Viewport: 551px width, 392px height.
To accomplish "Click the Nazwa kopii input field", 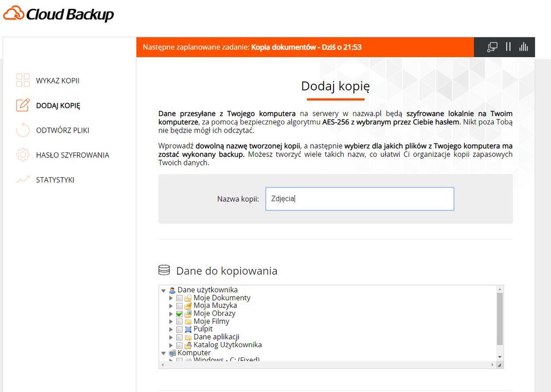I will coord(360,199).
